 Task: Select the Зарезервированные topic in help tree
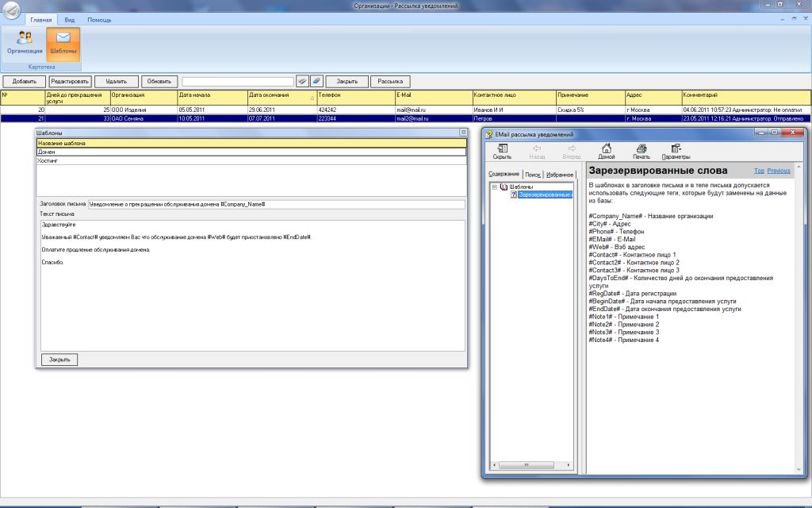[x=545, y=194]
